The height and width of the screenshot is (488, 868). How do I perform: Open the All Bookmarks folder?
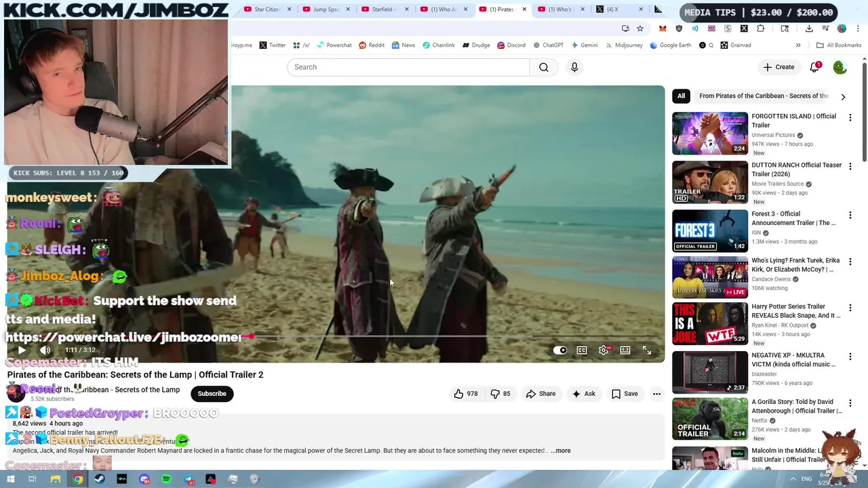point(838,45)
